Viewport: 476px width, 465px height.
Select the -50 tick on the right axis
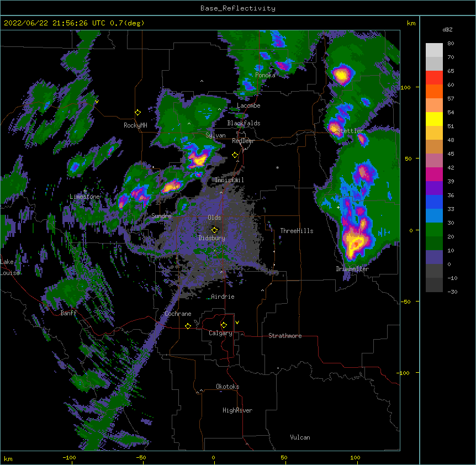click(405, 302)
